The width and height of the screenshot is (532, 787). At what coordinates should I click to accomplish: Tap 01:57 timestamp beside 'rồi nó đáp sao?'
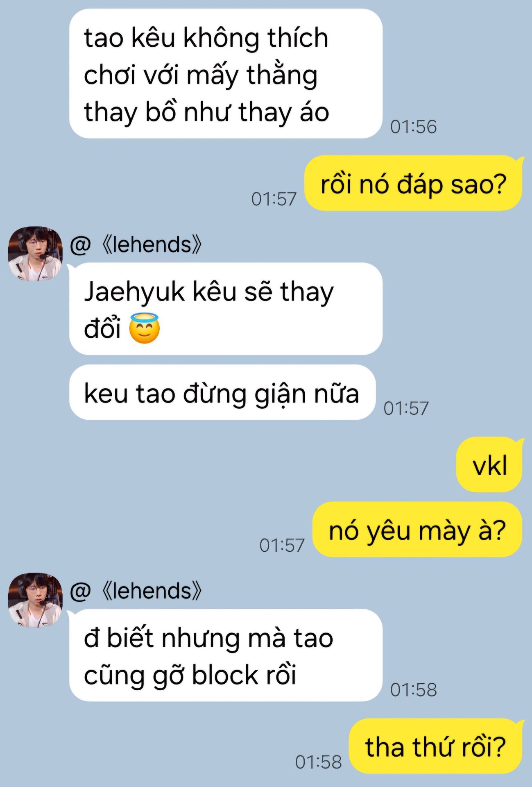pyautogui.click(x=274, y=199)
